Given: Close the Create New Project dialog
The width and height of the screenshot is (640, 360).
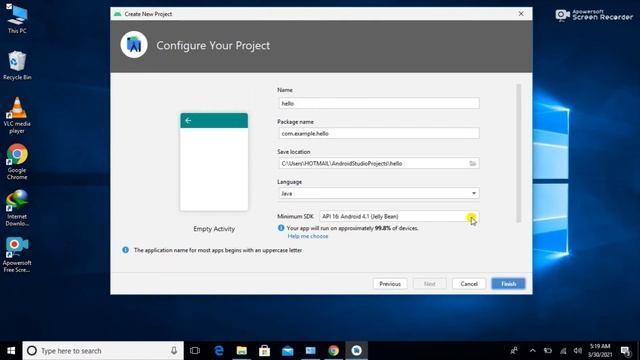Looking at the screenshot, I should pyautogui.click(x=521, y=13).
